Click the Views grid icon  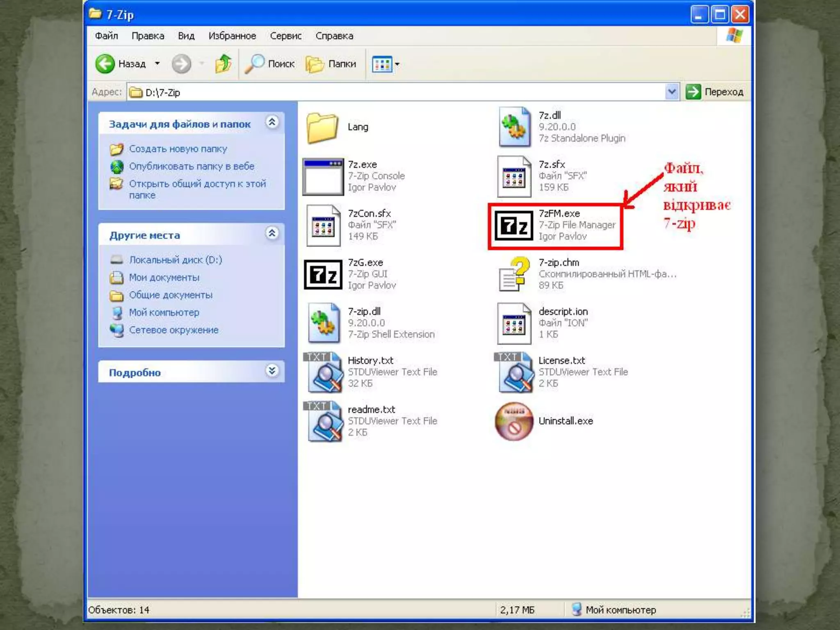click(x=382, y=64)
